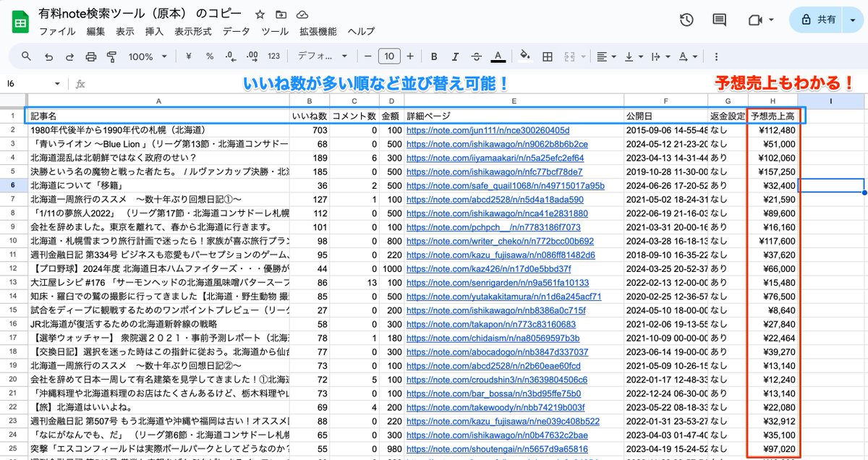Open the font family dropdown
The height and width of the screenshot is (460, 868).
tap(323, 56)
